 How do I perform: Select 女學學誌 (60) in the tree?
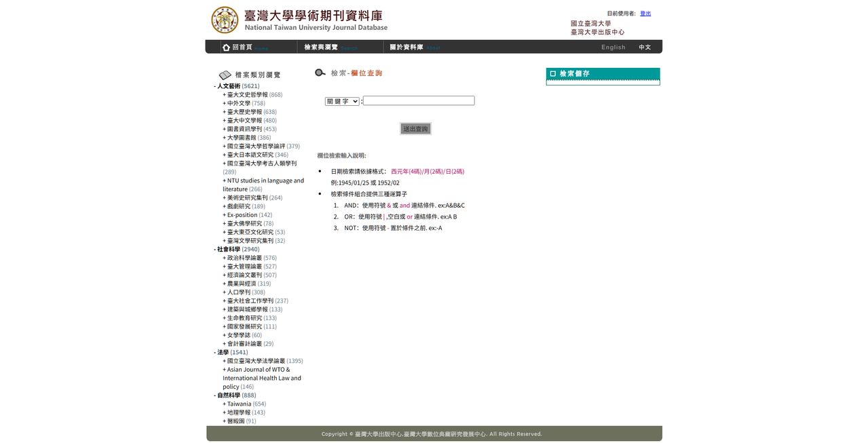click(242, 335)
